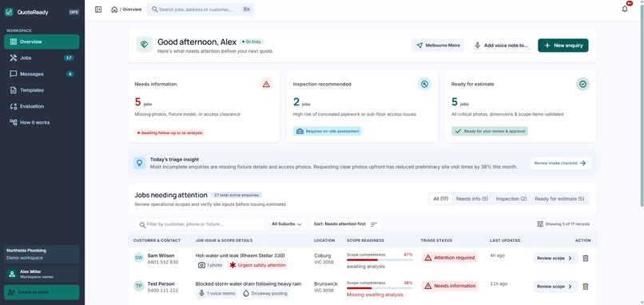
Task: Open Jobs in the sidebar
Action: 42,57
